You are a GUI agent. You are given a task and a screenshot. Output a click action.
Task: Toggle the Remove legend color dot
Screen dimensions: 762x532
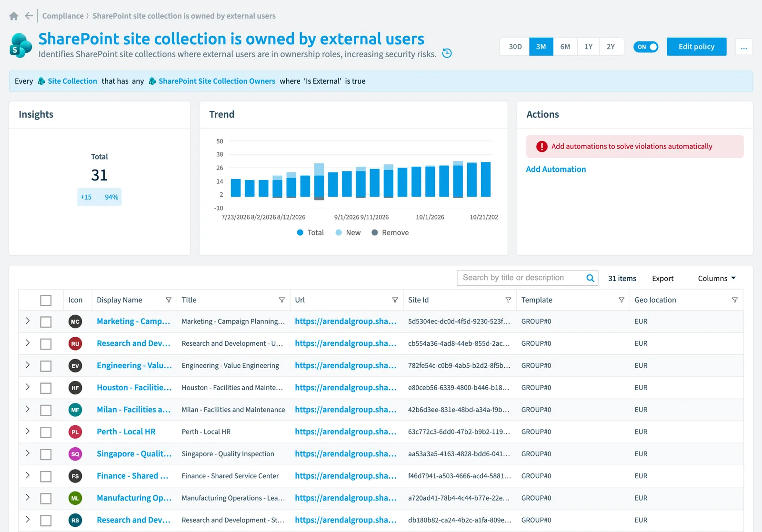point(375,232)
